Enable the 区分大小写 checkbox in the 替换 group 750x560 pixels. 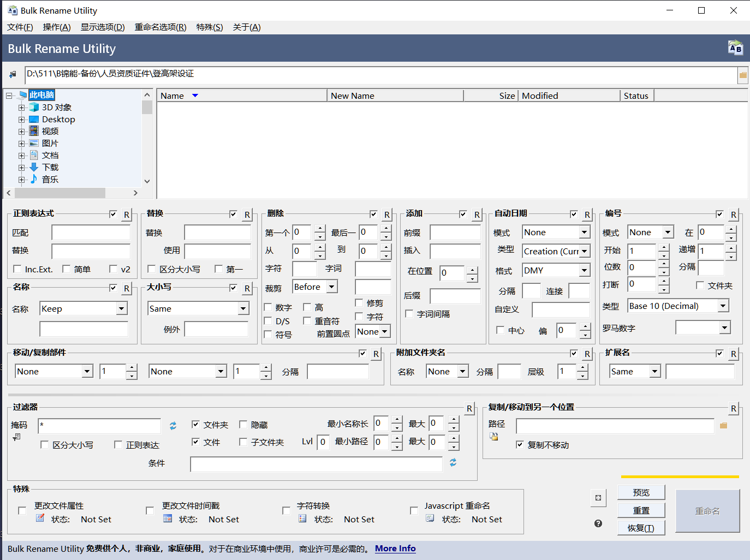[152, 269]
